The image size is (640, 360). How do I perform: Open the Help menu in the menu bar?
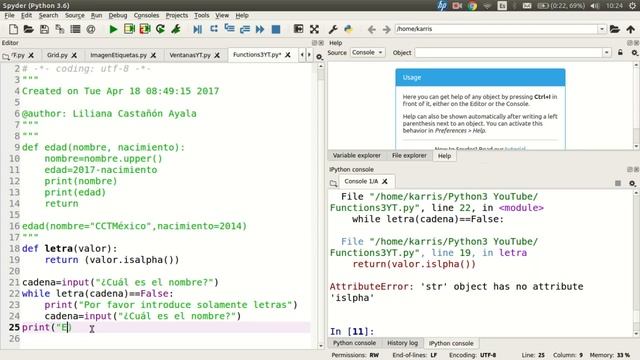click(242, 16)
